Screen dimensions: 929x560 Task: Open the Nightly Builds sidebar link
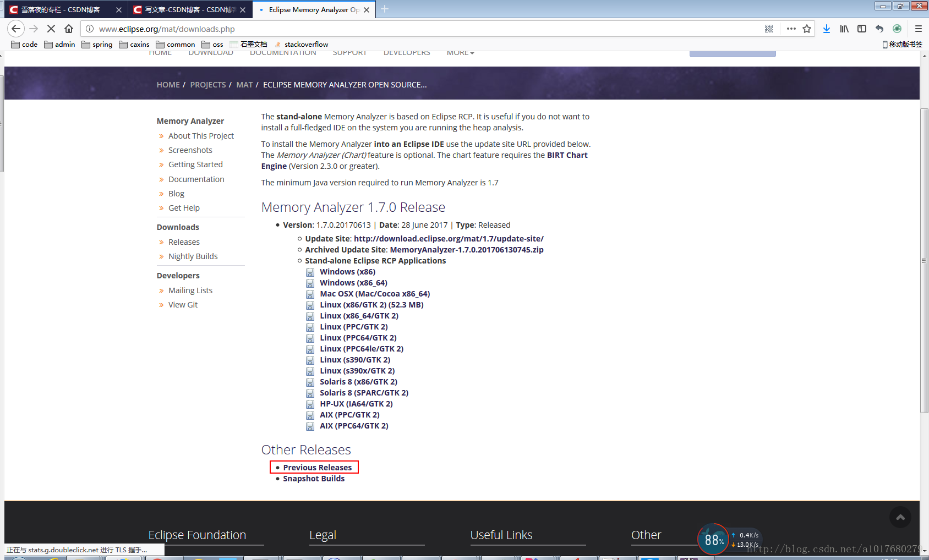pos(193,256)
